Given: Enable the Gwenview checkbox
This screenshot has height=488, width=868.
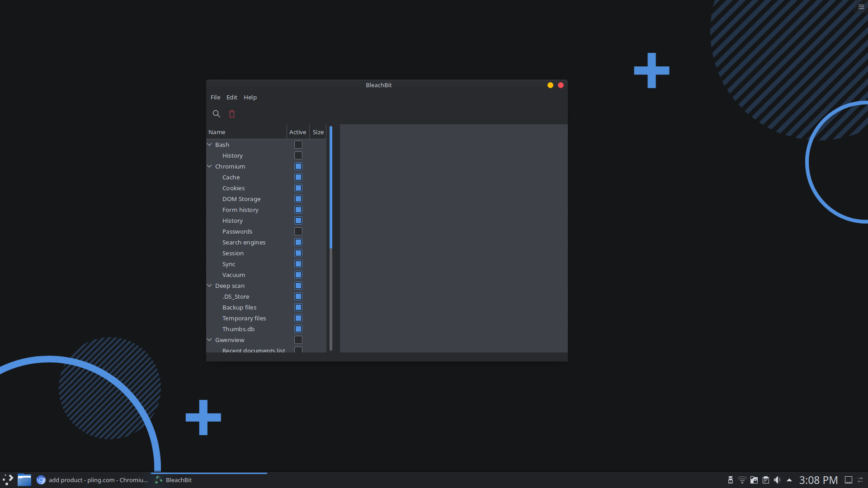Looking at the screenshot, I should click(298, 340).
